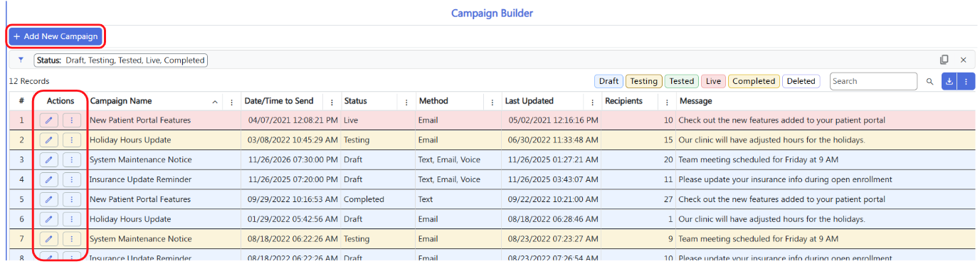Click the copy icon in filter bar
The image size is (980, 269).
944,60
